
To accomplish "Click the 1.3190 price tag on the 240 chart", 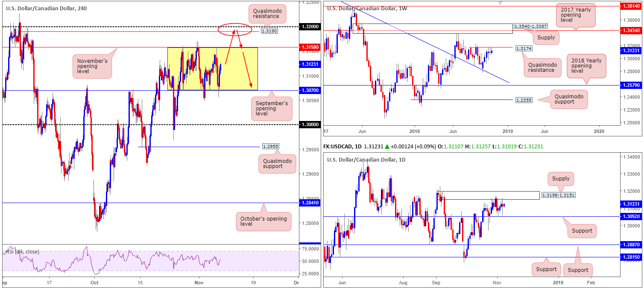I will (x=269, y=31).
